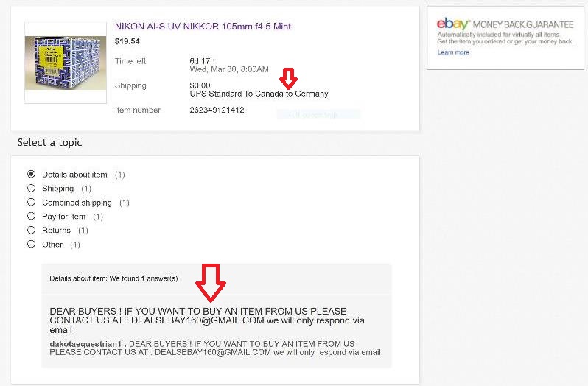Viewport: 588px width, 386px height.
Task: Select the Other topic radio button
Action: (x=32, y=245)
